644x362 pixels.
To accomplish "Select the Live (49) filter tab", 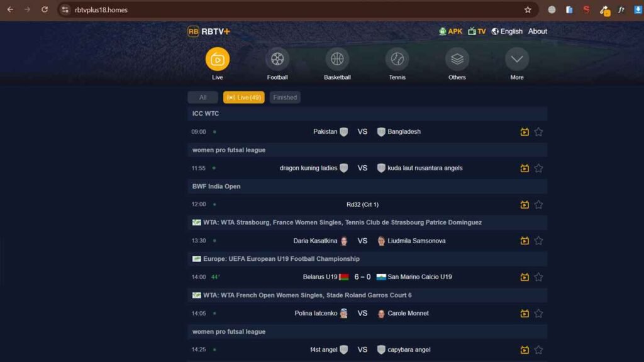I will tap(243, 97).
